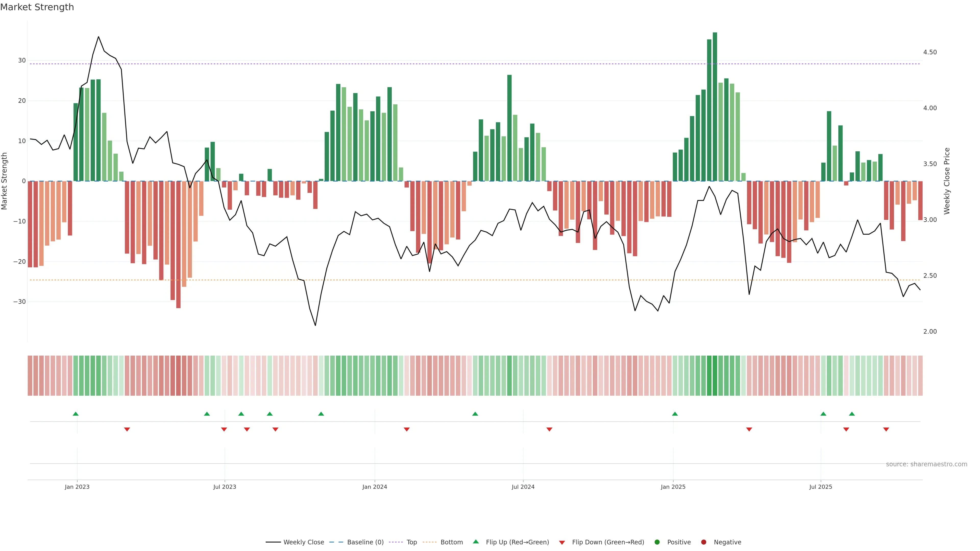
Task: Click the dark red Negative dot in the legend
Action: [703, 542]
